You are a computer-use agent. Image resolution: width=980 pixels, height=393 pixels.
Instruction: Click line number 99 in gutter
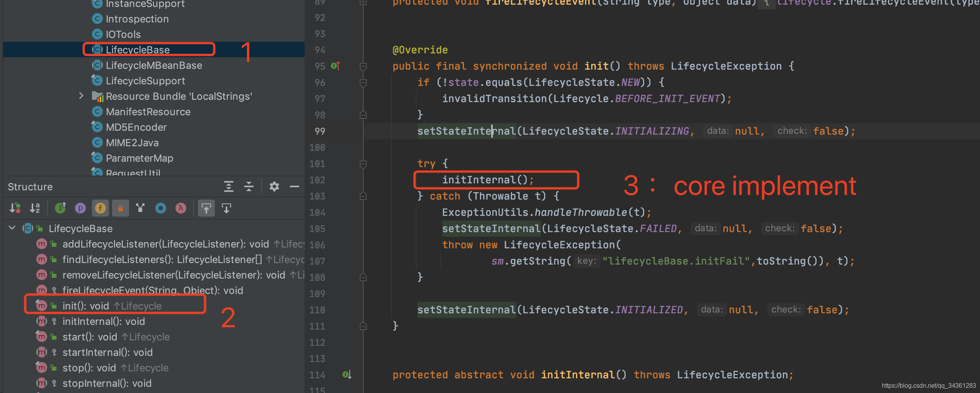pyautogui.click(x=320, y=131)
